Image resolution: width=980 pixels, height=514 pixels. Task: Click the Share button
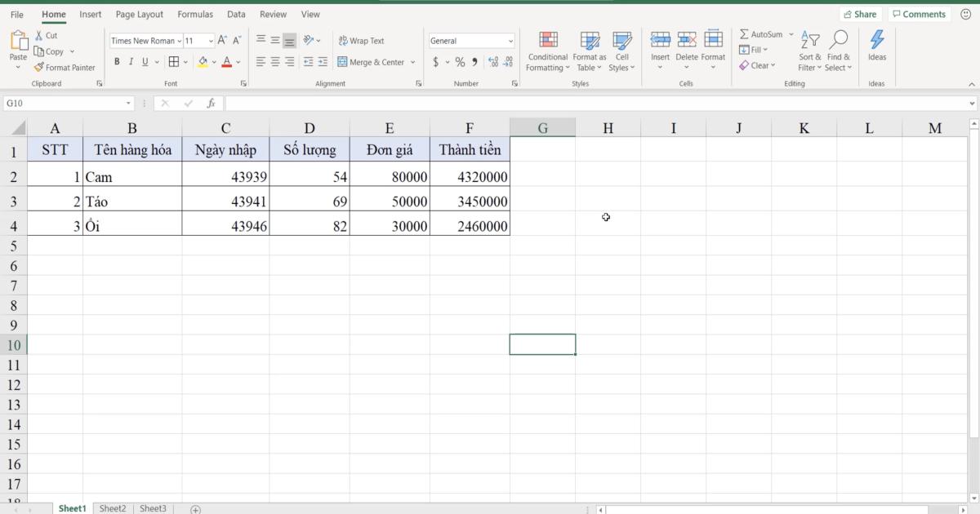pyautogui.click(x=860, y=14)
